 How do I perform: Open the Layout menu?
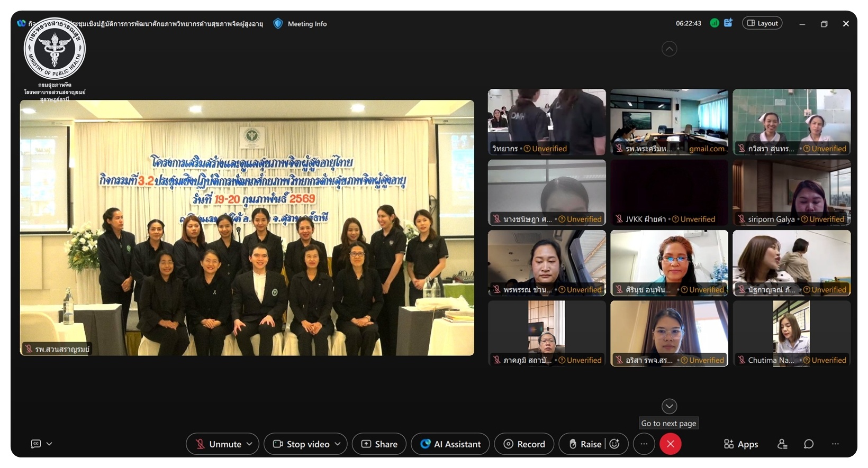[x=762, y=23]
